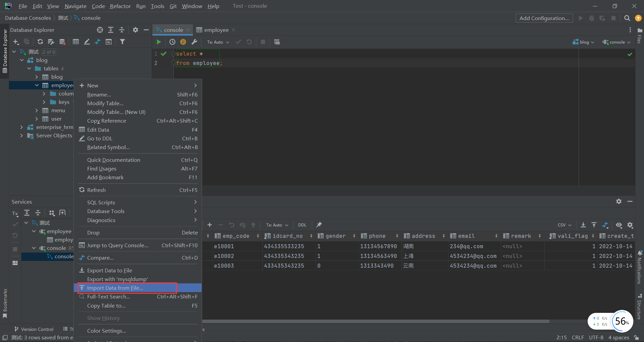Choose Modify Table... context menu item
The image size is (644, 342).
(138, 103)
